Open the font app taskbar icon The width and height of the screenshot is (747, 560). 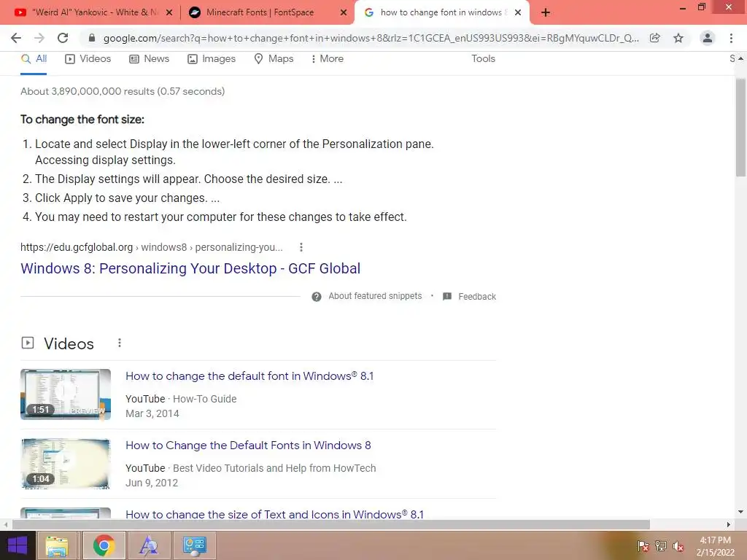point(149,545)
